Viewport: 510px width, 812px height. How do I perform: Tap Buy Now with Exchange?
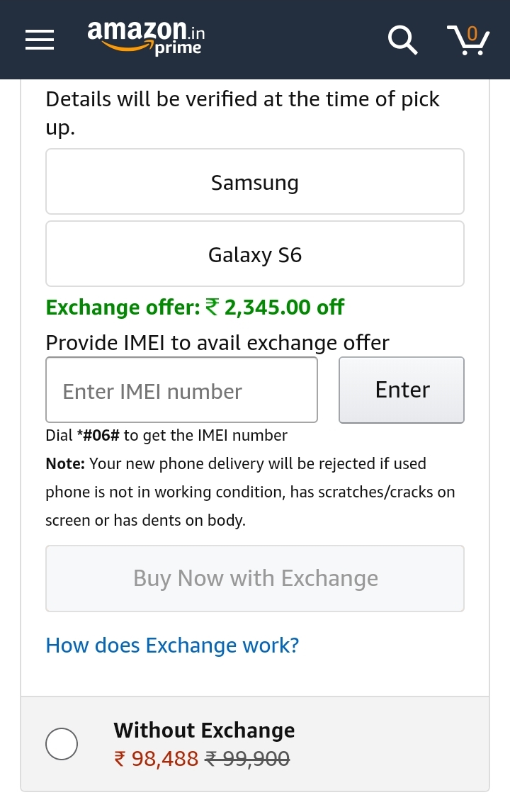point(255,578)
